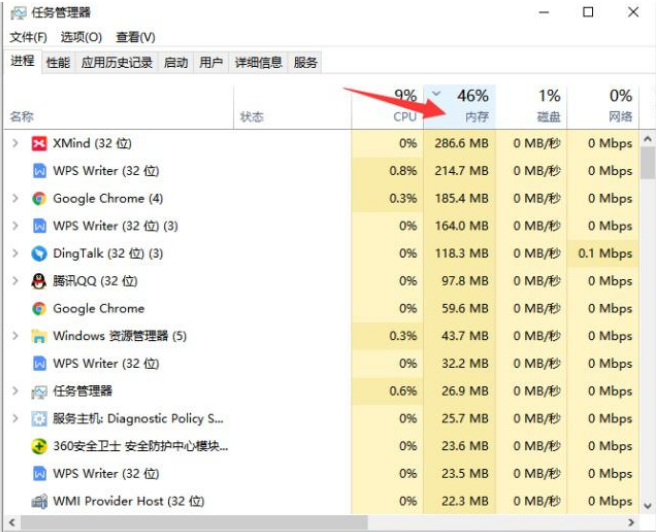
Task: Expand the XMind process group
Action: pyautogui.click(x=15, y=144)
